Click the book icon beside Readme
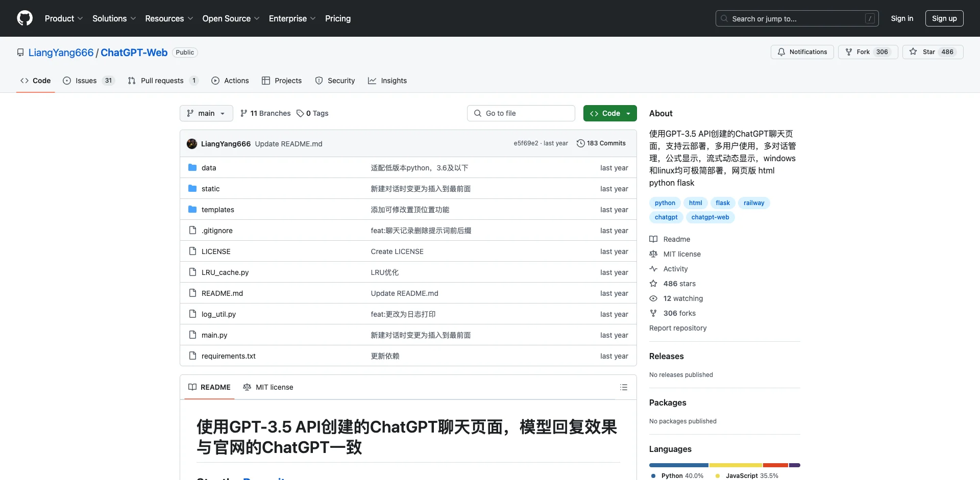This screenshot has width=980, height=480. [653, 239]
